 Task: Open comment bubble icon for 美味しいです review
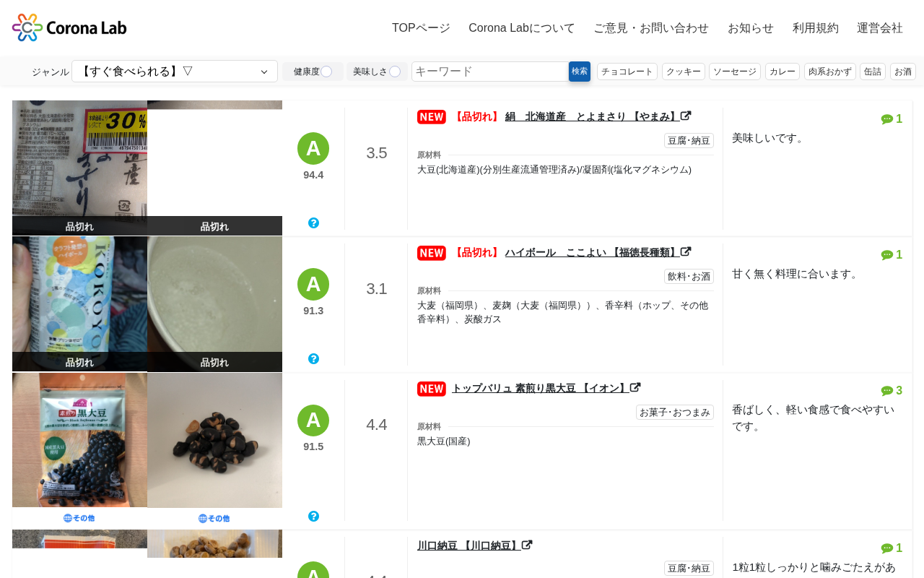point(887,119)
